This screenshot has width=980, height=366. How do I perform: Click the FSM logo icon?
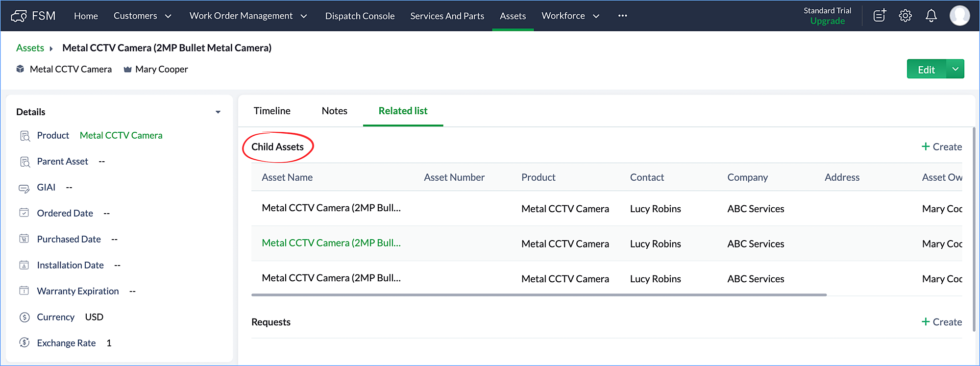pyautogui.click(x=19, y=16)
